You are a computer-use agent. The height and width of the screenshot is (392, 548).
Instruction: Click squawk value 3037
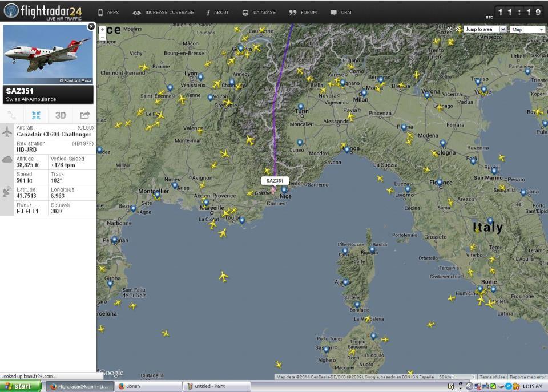click(x=57, y=211)
